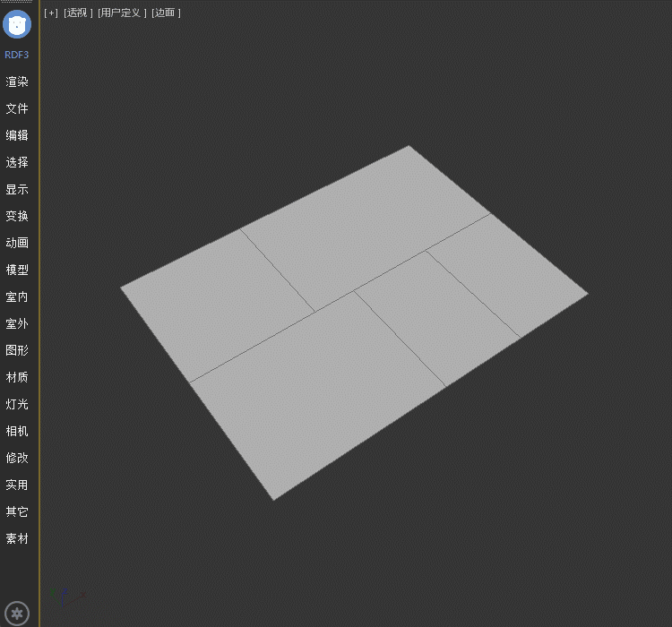Open the 渲染 (Render) menu
The image size is (672, 627).
tap(17, 82)
